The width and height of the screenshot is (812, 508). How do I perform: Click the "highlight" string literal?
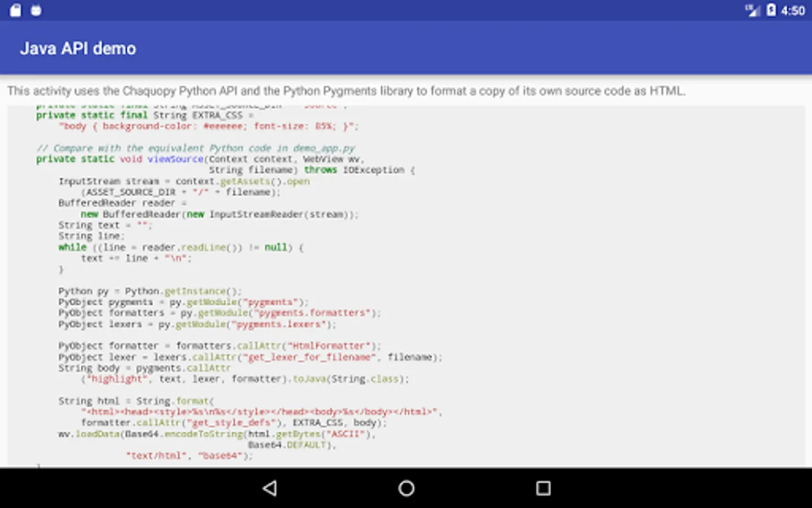coord(116,379)
